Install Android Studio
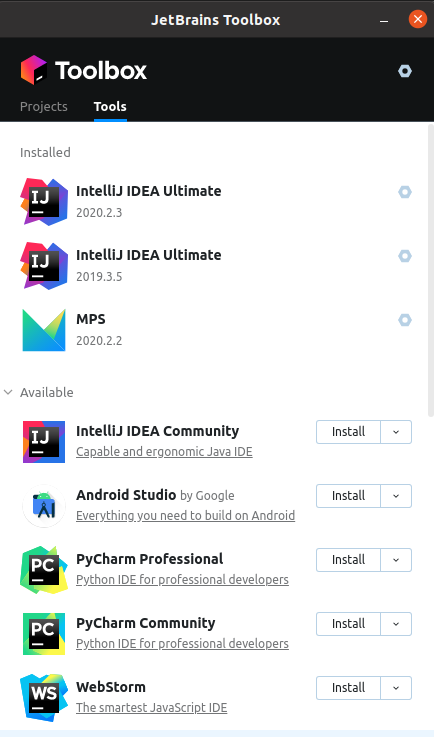 pyautogui.click(x=348, y=496)
